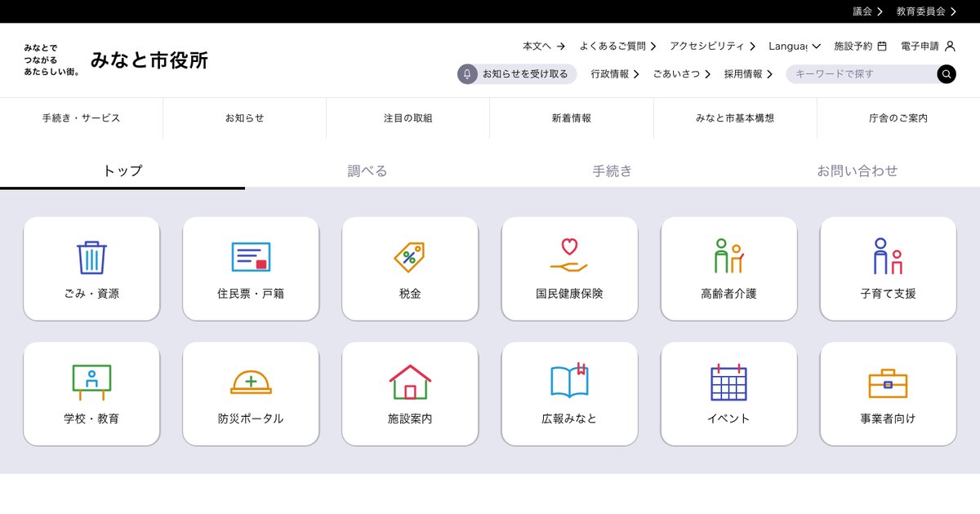Select the 手続き tab
This screenshot has width=980, height=514.
[x=612, y=171]
